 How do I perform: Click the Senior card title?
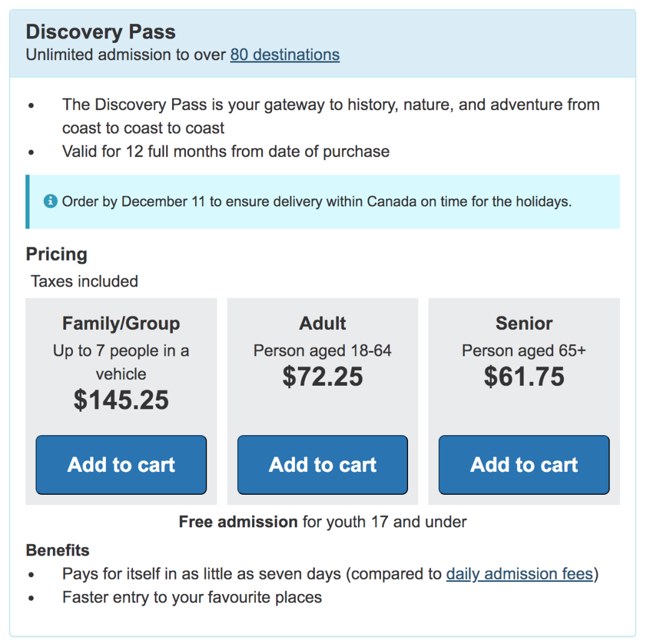pos(524,323)
